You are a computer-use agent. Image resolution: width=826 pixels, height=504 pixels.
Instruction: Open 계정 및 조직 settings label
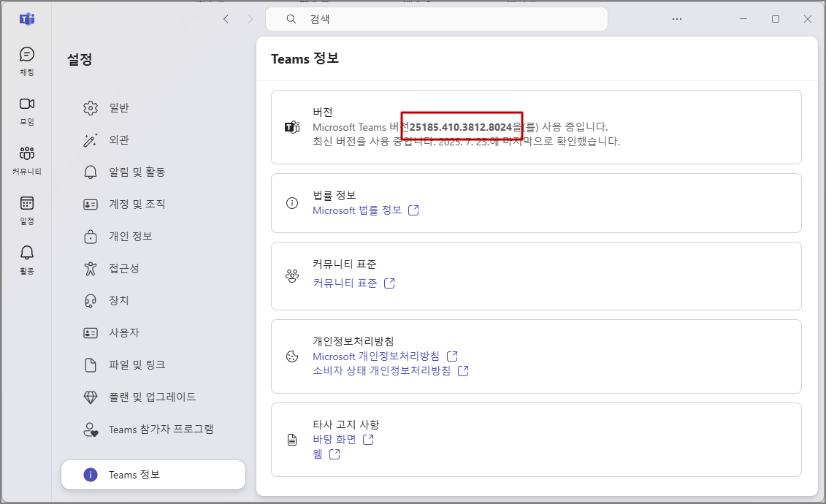point(137,205)
